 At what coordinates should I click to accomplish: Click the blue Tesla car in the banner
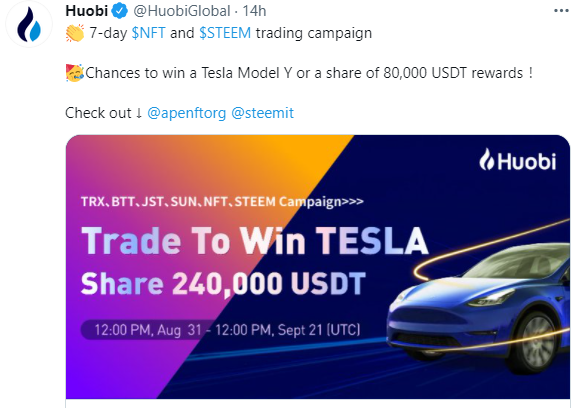coord(479,305)
